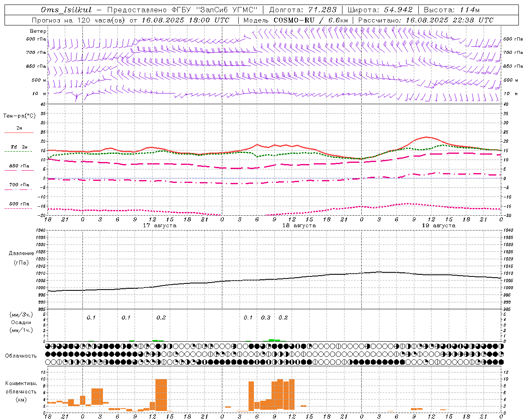Click the 18 августа date label
This screenshot has height=420, width=525.
click(299, 226)
